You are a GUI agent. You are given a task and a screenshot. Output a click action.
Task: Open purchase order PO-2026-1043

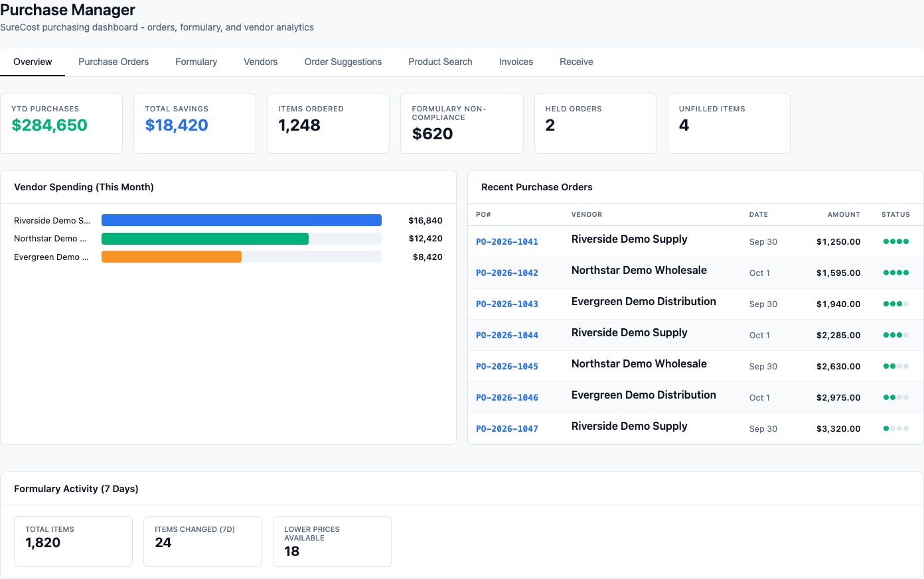point(507,304)
